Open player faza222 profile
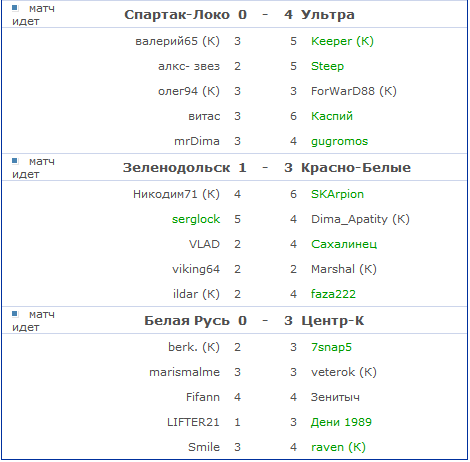470x462 pixels. click(333, 294)
